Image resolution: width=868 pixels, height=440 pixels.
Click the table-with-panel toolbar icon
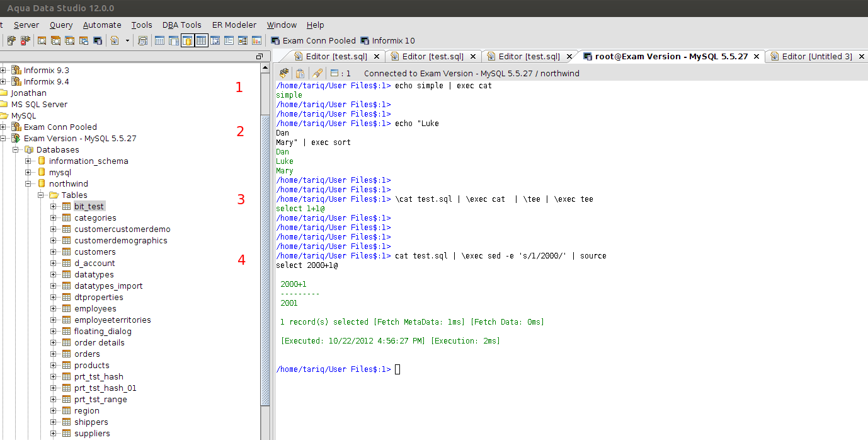click(173, 40)
